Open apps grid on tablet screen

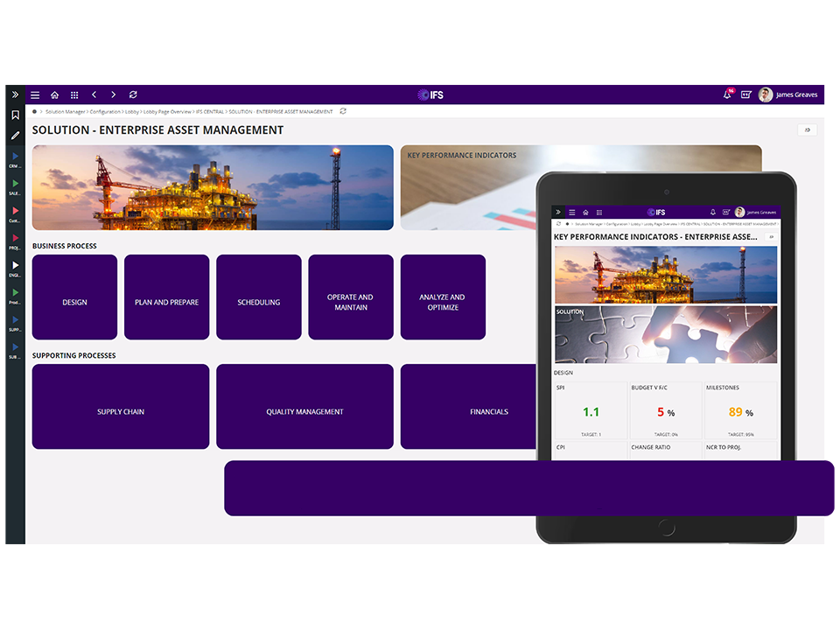[598, 212]
